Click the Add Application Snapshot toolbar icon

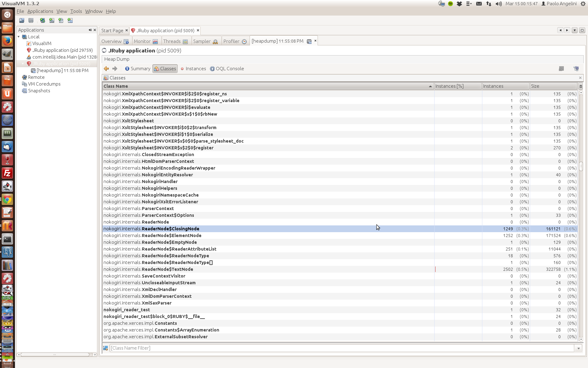click(x=70, y=21)
